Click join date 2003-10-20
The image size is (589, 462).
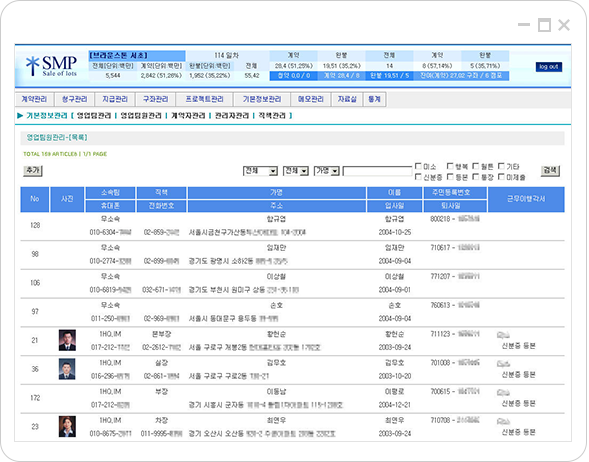[395, 376]
